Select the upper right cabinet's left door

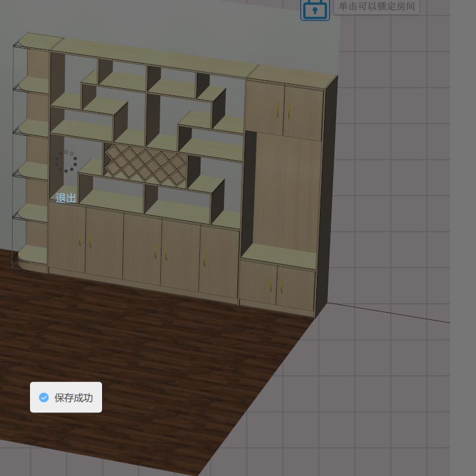[265, 108]
